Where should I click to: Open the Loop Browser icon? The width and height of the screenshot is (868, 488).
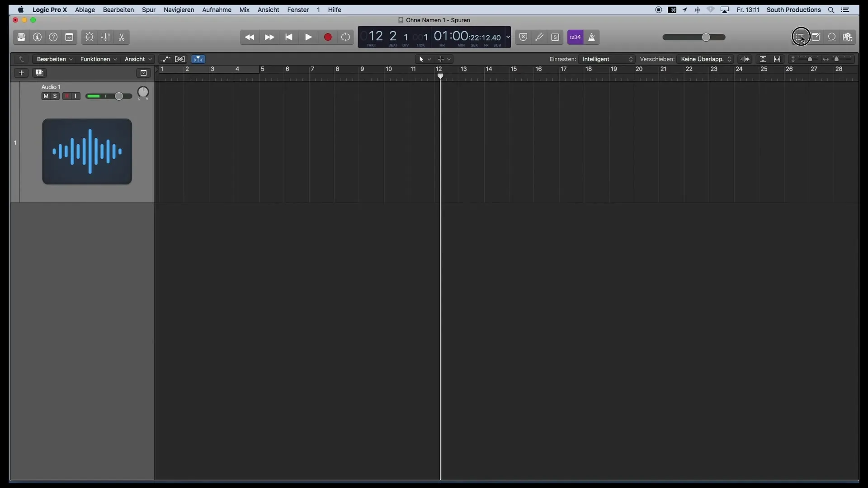[x=832, y=37]
